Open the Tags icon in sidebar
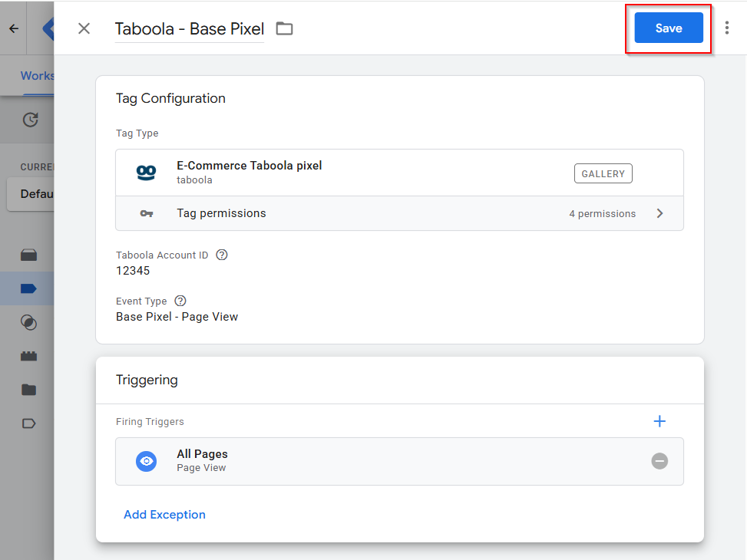 click(28, 288)
